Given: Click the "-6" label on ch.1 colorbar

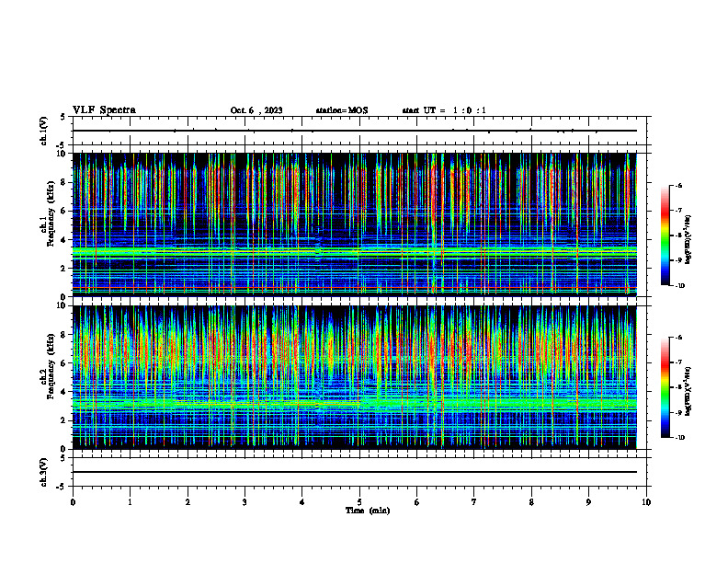Looking at the screenshot, I should [678, 186].
